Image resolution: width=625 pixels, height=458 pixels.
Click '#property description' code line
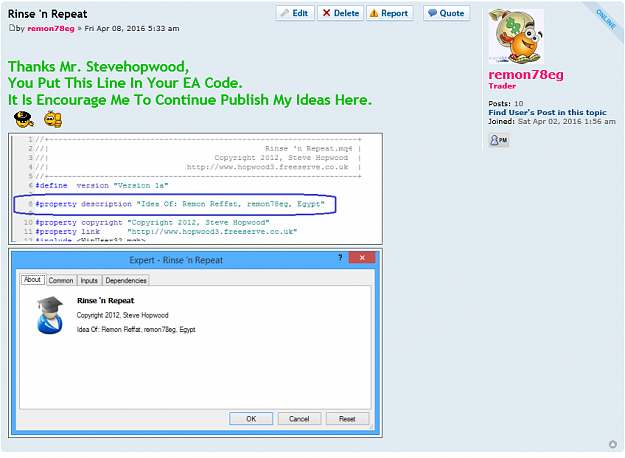(x=180, y=204)
